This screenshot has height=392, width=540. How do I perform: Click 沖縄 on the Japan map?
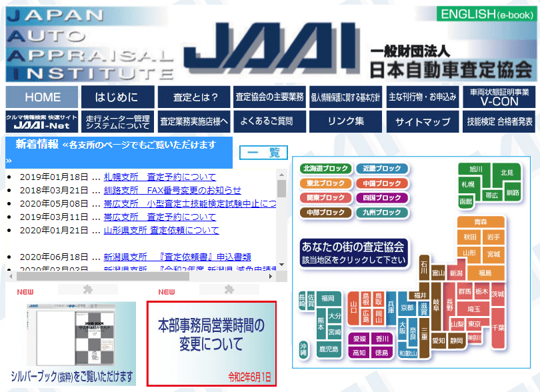[304, 349]
